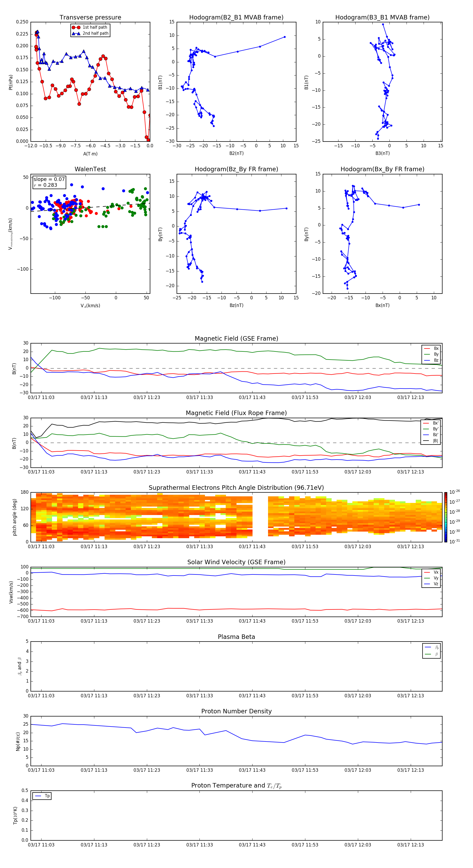
Task: Click the "Pt(nPa)" y-axis label
Action: [11, 82]
